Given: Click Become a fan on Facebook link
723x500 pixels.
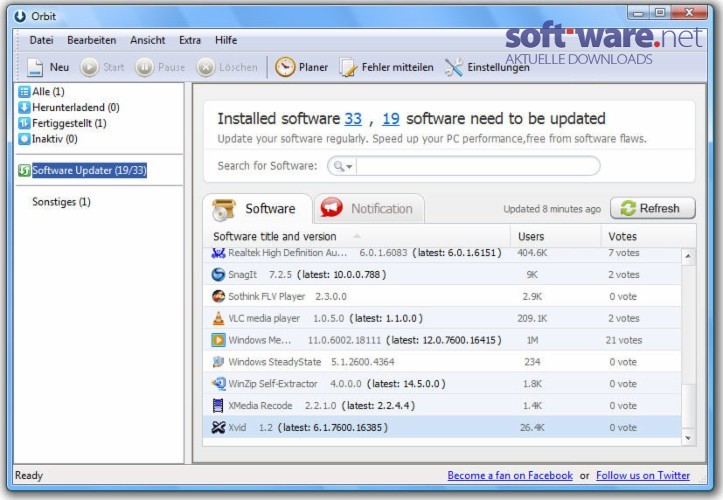Looking at the screenshot, I should [x=510, y=475].
